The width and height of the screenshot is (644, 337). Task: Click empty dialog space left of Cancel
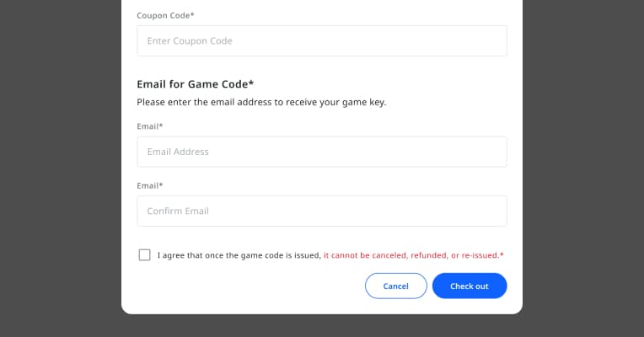[x=250, y=286]
